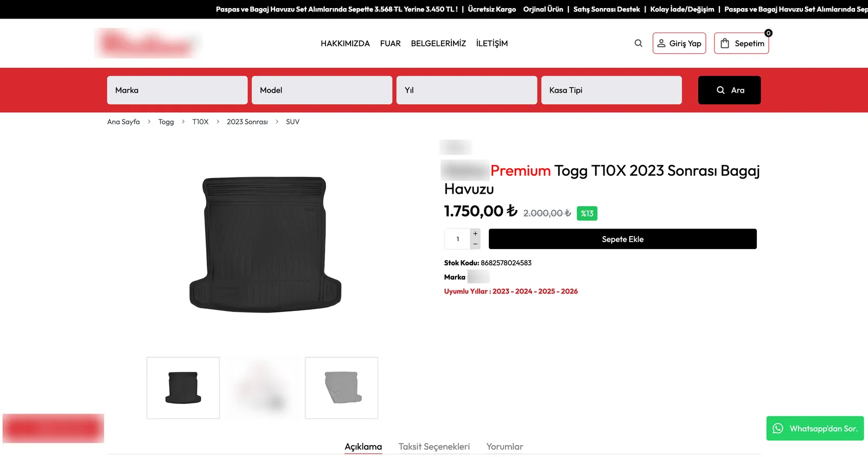The height and width of the screenshot is (457, 868).
Task: Expand the Model dropdown
Action: (322, 90)
